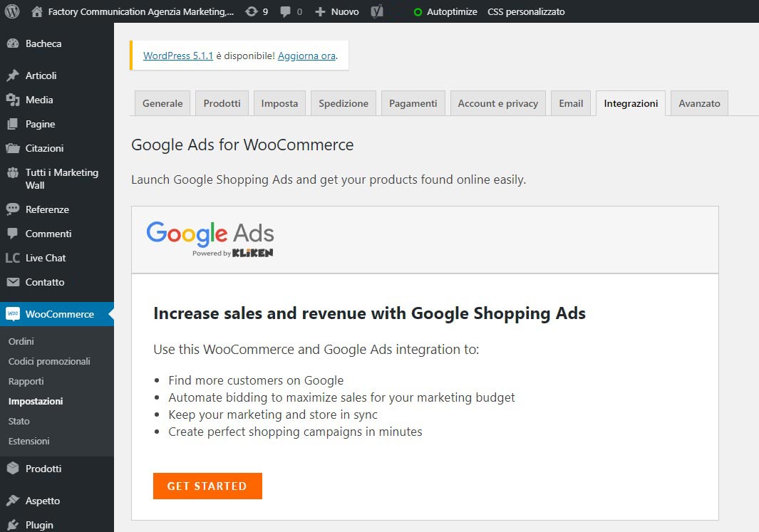Screen dimensions: 759x532
Task: Switch to the Prodotti settings tab
Action: coord(222,103)
